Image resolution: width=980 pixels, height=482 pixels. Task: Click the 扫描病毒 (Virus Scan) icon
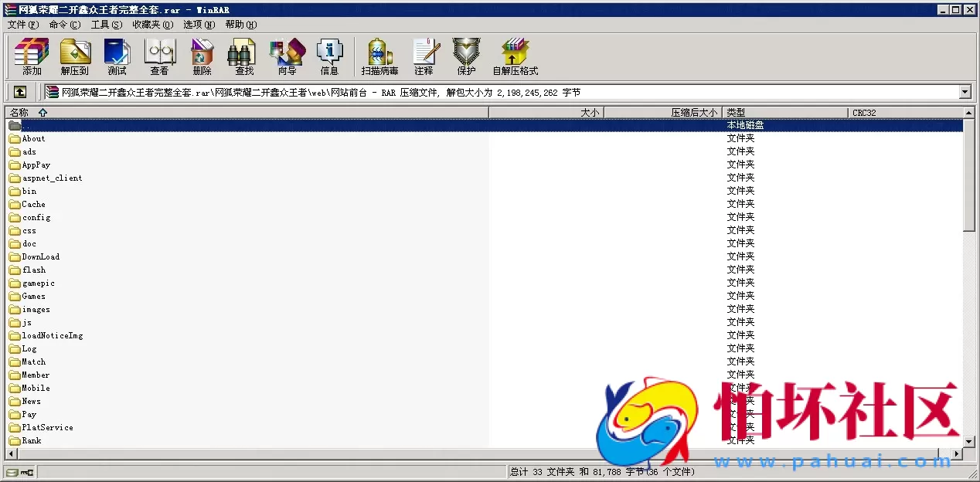(378, 56)
